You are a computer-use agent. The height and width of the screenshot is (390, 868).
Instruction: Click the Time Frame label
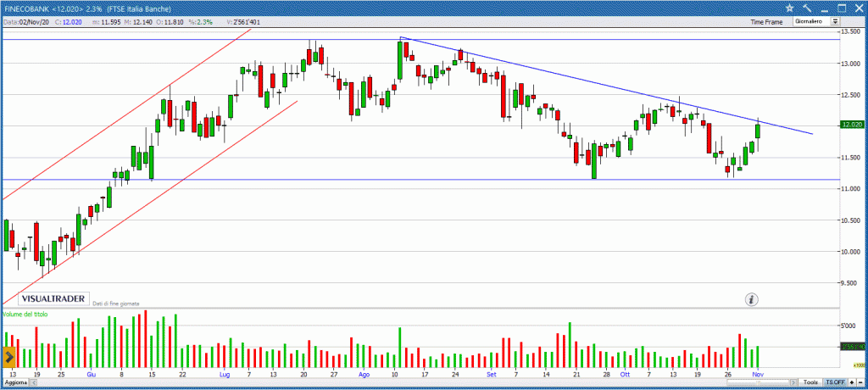click(766, 22)
